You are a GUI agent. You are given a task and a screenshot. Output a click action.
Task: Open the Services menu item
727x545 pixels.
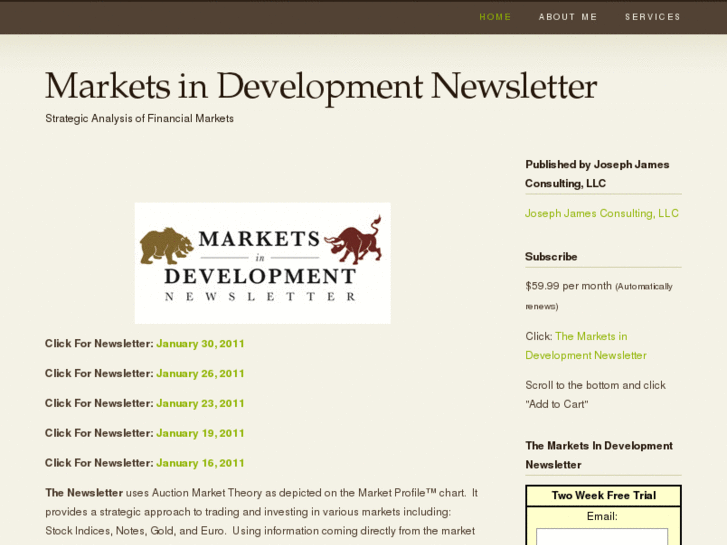pos(652,17)
